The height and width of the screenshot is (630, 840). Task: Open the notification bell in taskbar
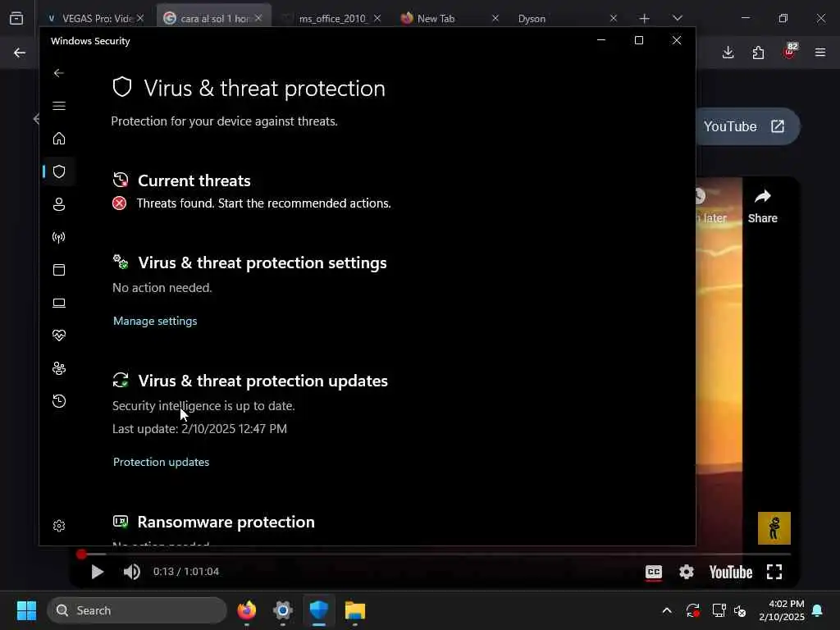click(x=818, y=610)
